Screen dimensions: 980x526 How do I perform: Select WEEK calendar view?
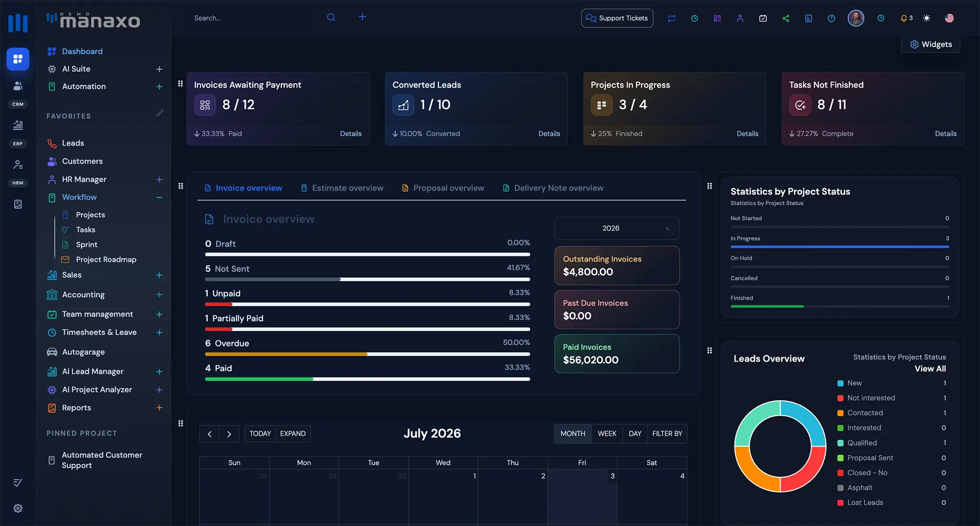tap(607, 434)
